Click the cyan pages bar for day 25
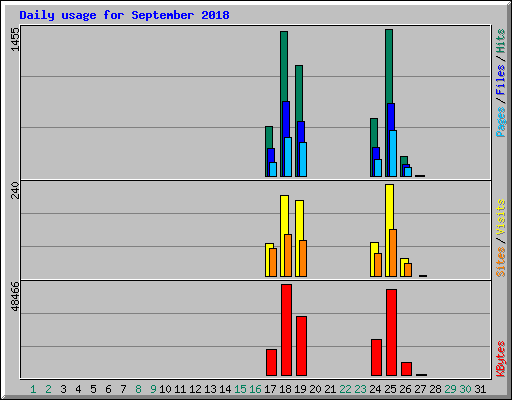The image size is (512, 400). (x=393, y=153)
